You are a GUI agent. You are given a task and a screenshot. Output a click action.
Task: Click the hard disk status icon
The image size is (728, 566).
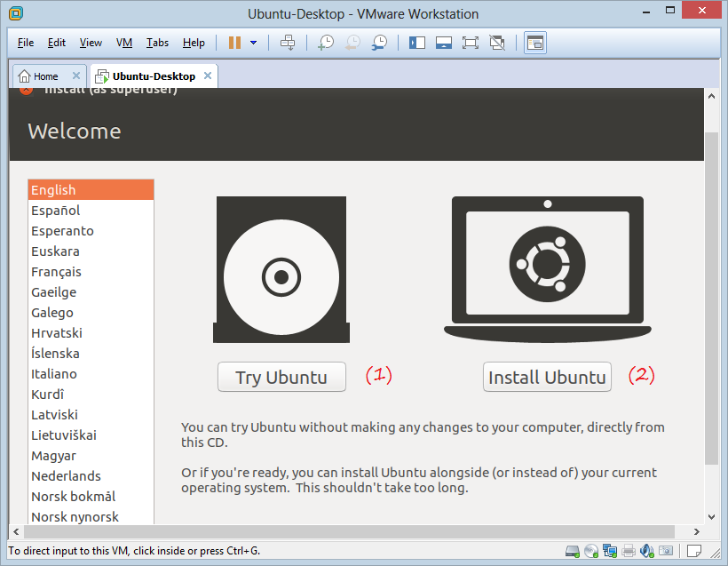point(573,551)
